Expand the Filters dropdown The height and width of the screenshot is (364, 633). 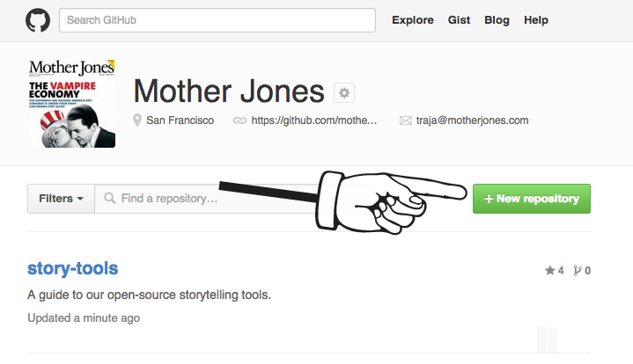(x=61, y=199)
